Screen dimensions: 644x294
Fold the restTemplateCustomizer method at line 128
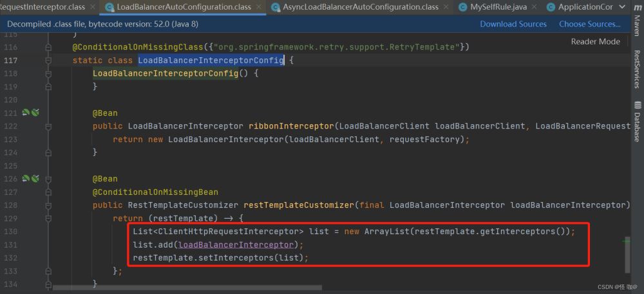pyautogui.click(x=48, y=205)
